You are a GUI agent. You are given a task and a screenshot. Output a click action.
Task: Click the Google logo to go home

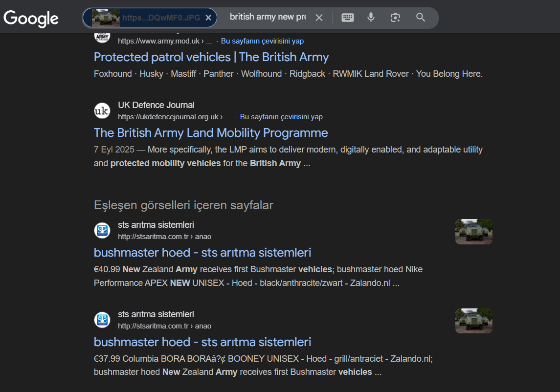point(31,18)
